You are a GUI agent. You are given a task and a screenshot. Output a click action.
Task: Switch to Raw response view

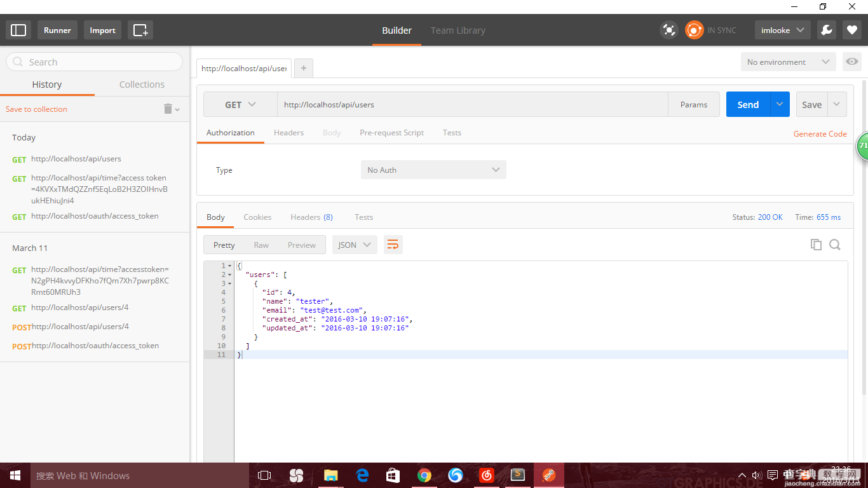(x=261, y=245)
